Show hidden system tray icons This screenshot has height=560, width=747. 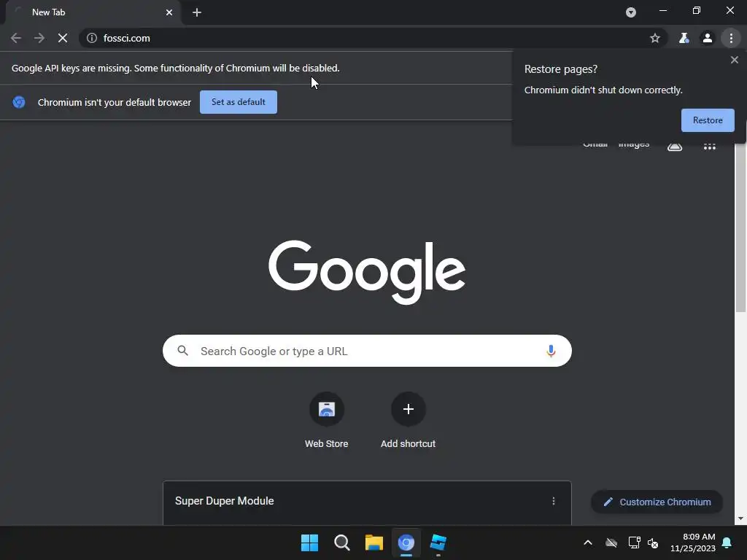588,542
